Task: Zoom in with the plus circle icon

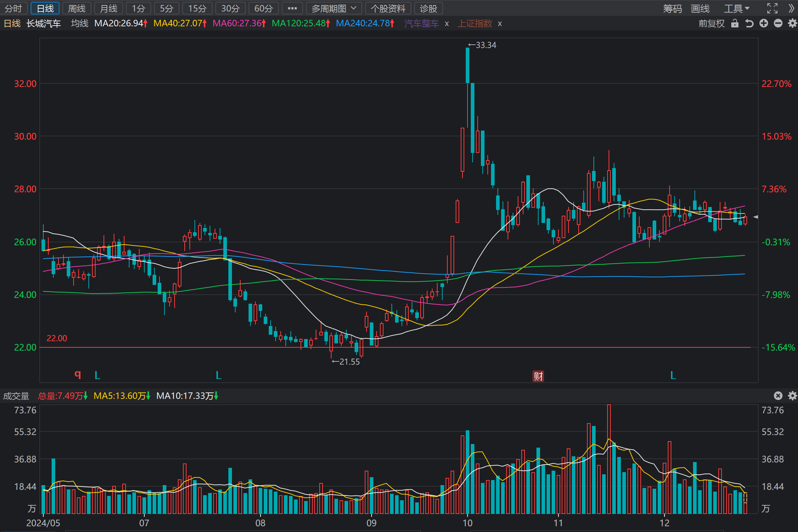Action: [764, 23]
